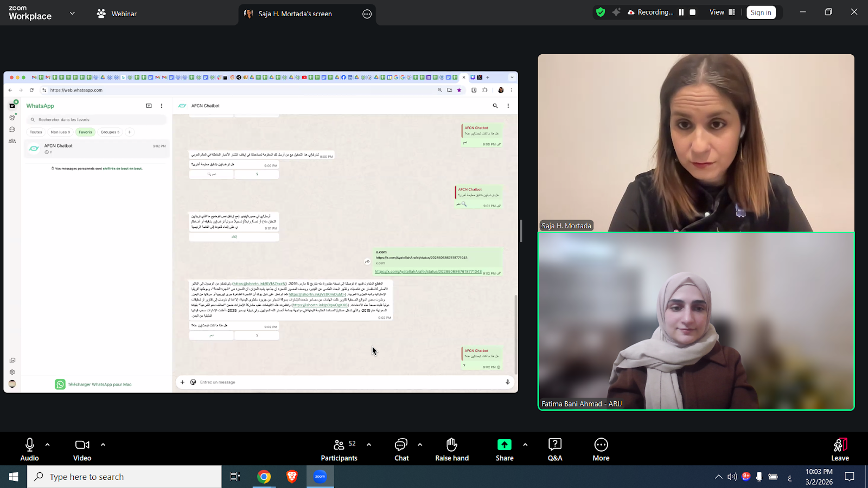Click the Entrez un message field
This screenshot has height=488, width=868.
point(350,382)
